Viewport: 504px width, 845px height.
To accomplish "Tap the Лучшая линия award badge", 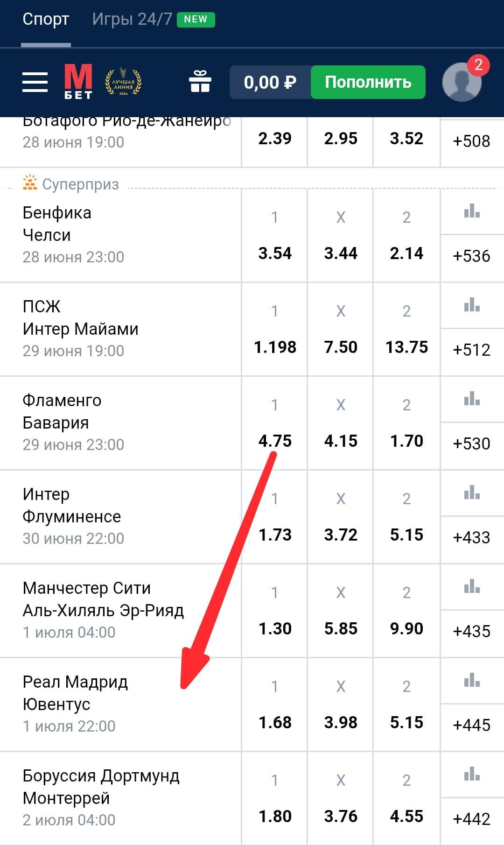I will tap(123, 82).
